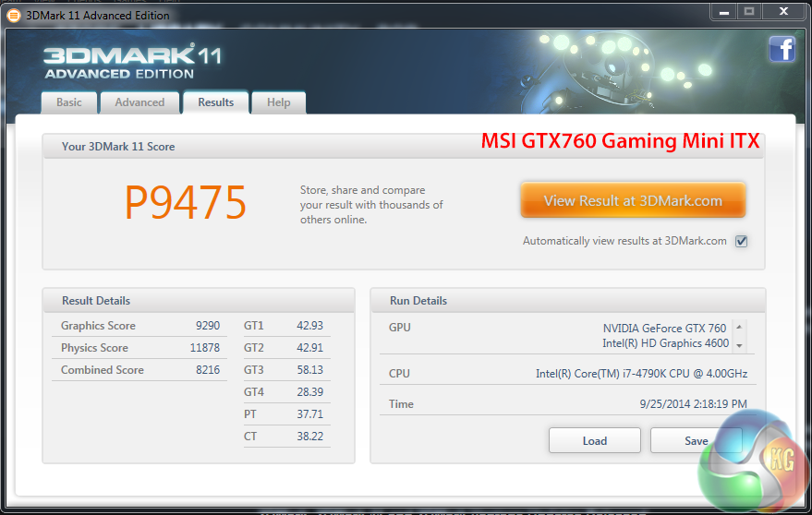Viewport: 812px width, 515px height.
Task: Click the Graphics Score label
Action: pyautogui.click(x=98, y=326)
